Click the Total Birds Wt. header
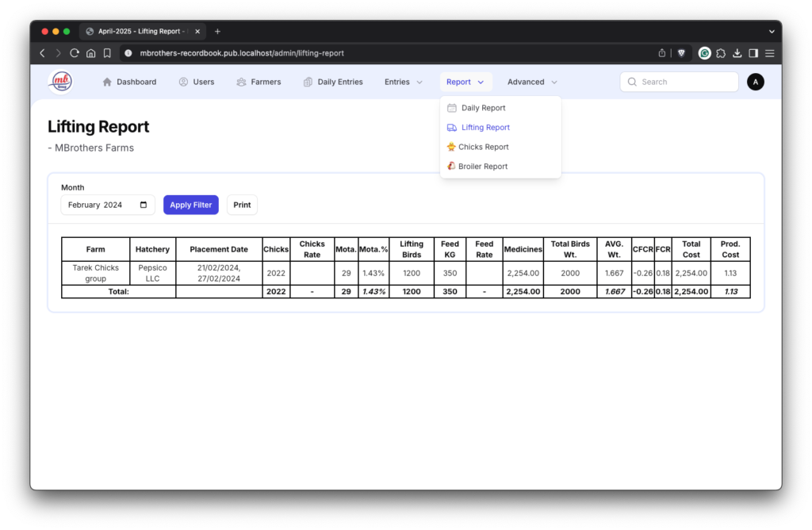The width and height of the screenshot is (812, 530). pos(570,249)
